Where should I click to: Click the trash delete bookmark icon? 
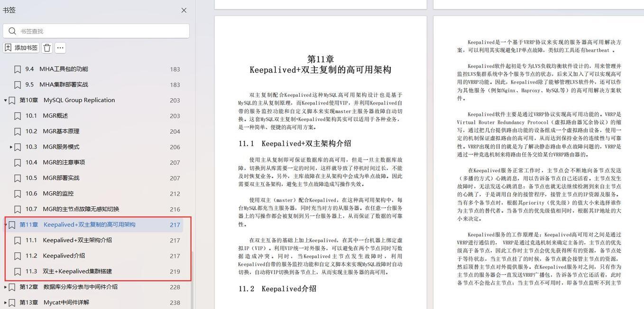point(47,47)
